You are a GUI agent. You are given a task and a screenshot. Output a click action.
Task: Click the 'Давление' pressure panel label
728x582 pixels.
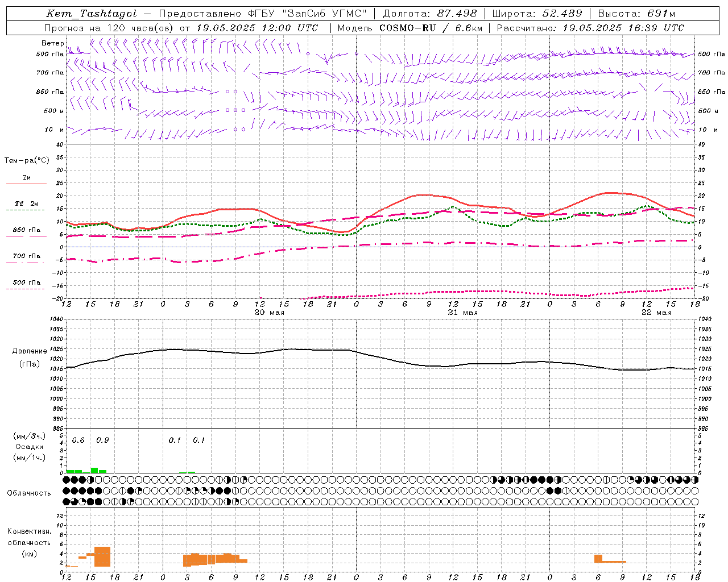click(x=30, y=351)
